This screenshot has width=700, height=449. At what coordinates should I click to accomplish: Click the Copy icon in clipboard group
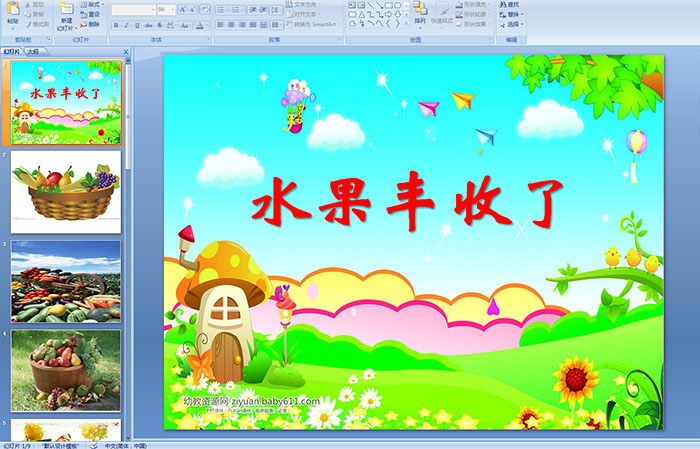coord(28,14)
